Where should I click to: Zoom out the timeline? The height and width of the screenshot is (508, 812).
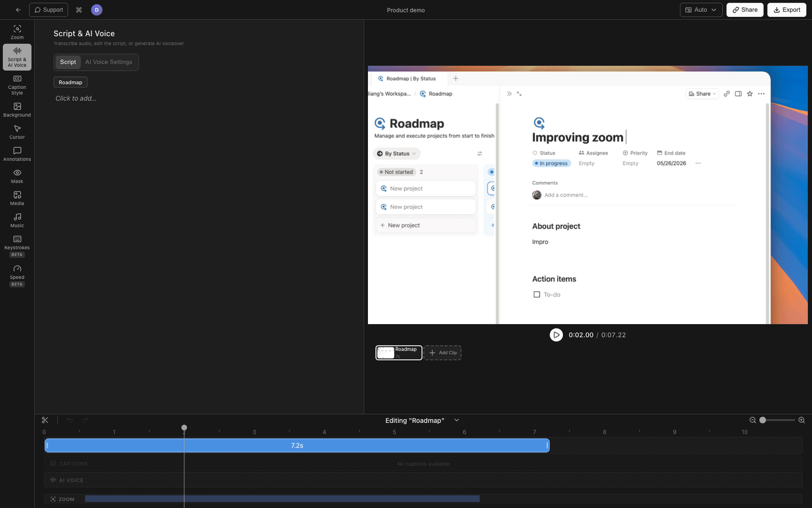pos(753,420)
